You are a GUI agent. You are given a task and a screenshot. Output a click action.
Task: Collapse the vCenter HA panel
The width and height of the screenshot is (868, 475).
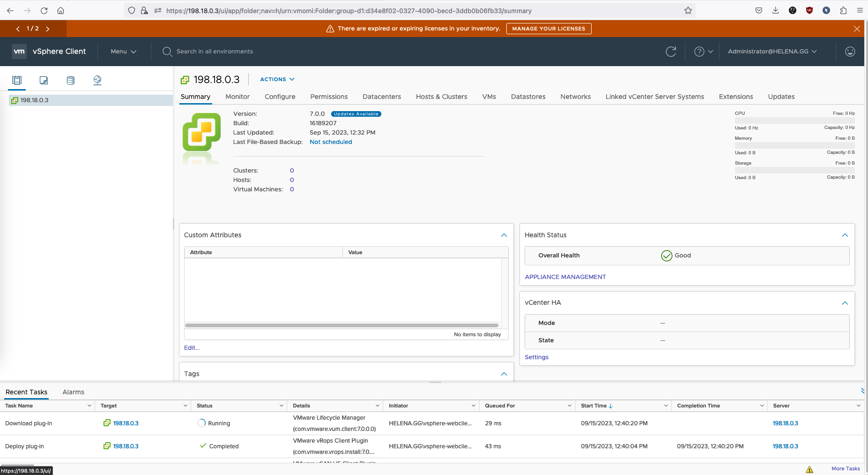845,303
